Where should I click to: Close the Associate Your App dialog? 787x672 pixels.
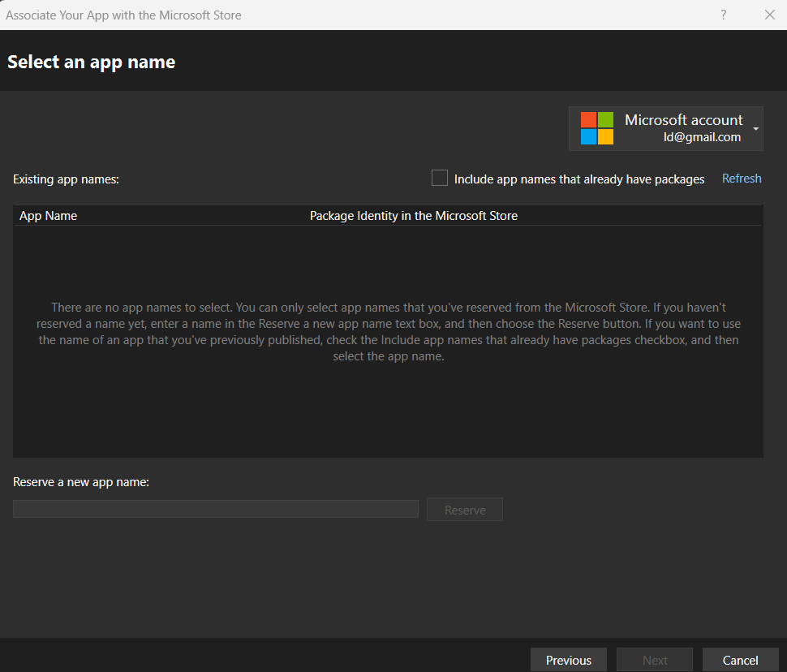coord(769,15)
